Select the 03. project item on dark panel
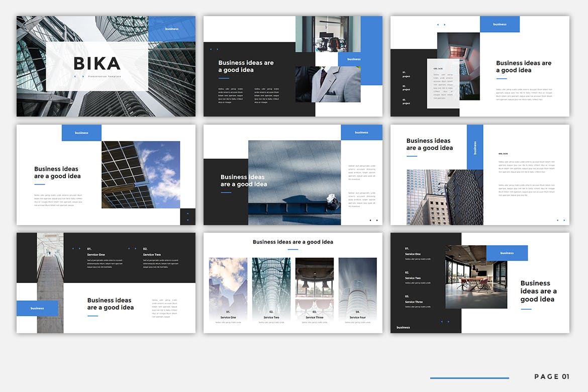The width and height of the screenshot is (588, 392). tap(406, 102)
